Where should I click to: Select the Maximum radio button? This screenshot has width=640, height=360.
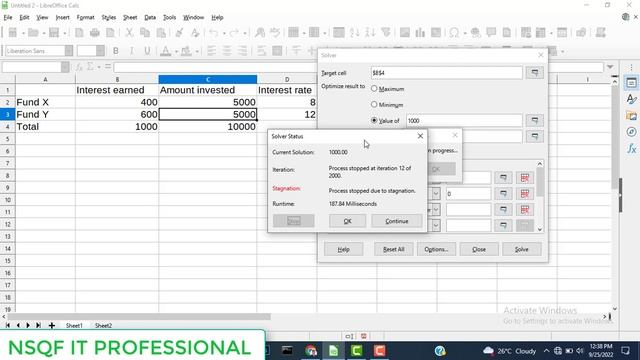pos(374,89)
